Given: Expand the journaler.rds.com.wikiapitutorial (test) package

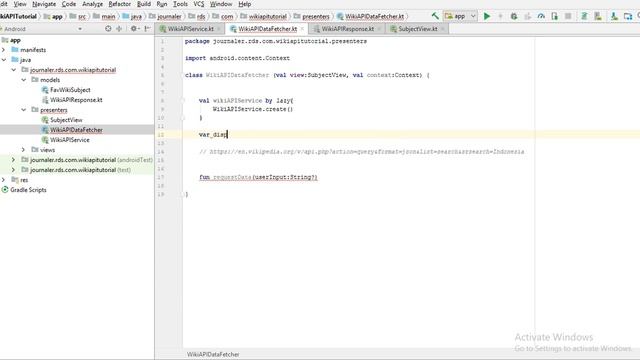Looking at the screenshot, I should pyautogui.click(x=13, y=170).
